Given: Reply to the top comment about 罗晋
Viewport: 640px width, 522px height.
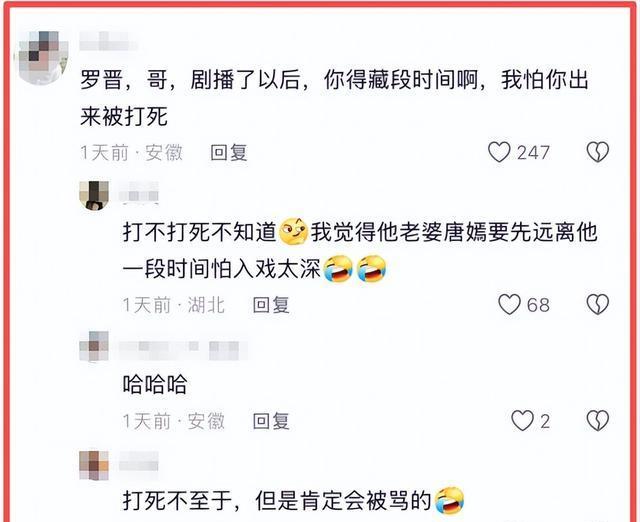Looking at the screenshot, I should 229,153.
